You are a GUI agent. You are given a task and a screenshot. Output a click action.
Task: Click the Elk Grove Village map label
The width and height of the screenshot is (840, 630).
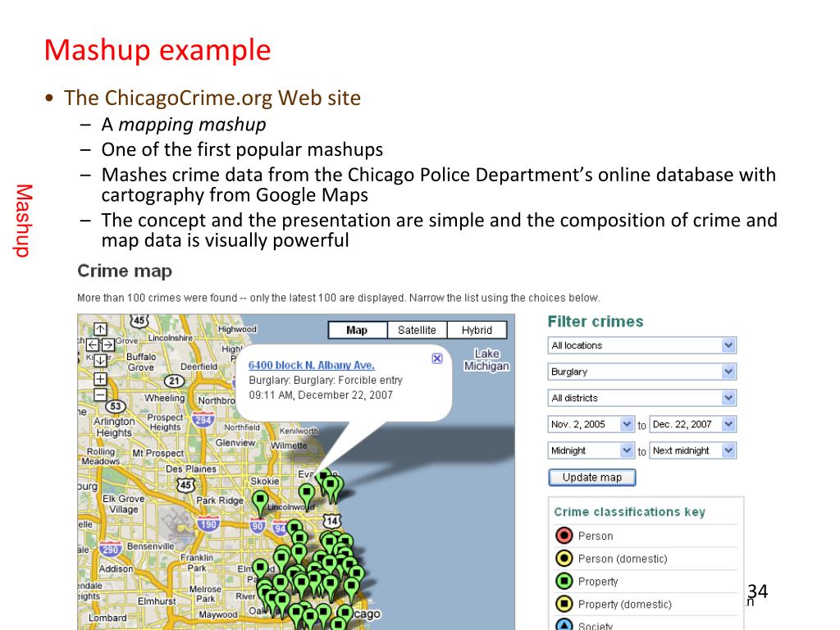[123, 504]
